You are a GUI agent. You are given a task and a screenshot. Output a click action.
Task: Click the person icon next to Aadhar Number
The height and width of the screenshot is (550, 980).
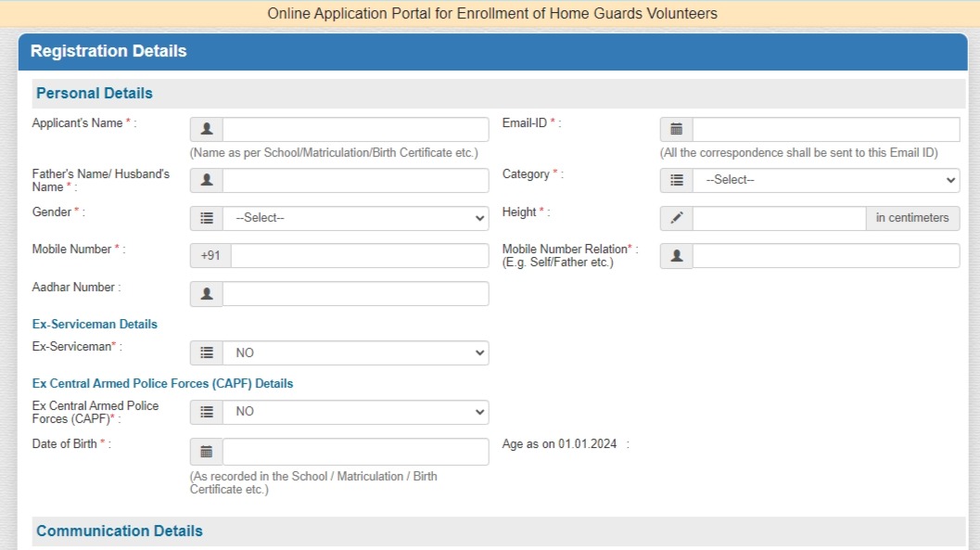click(x=206, y=293)
